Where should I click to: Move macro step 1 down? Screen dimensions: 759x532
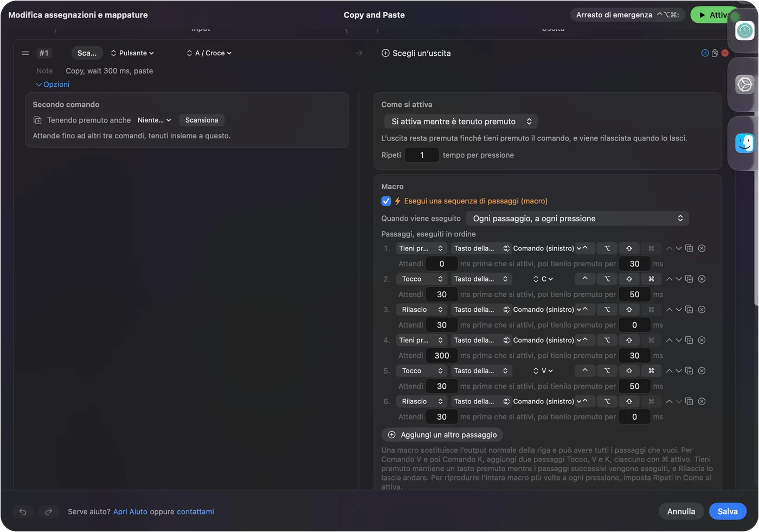pos(679,248)
